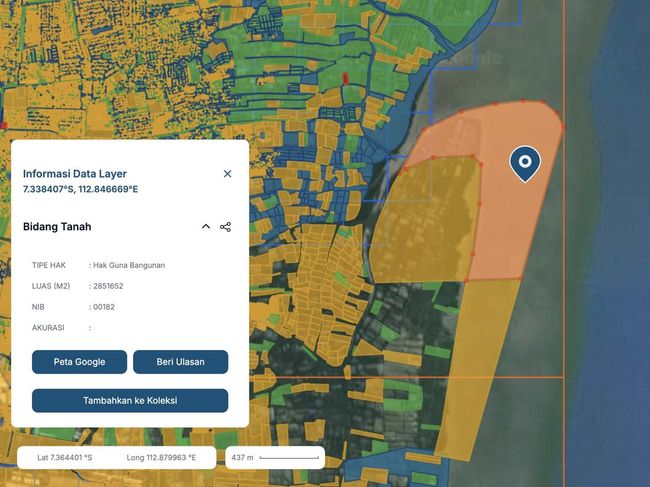
Task: Click the share icon beside Bidang Tanah
Action: (225, 227)
